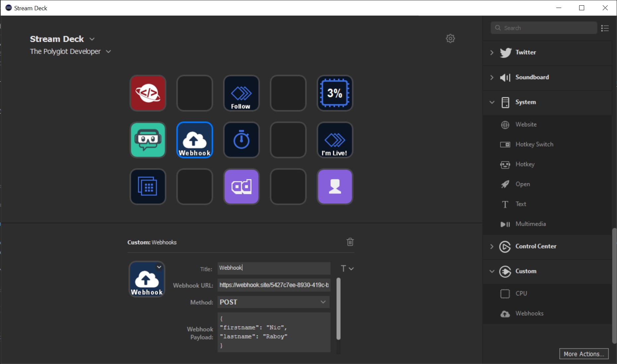
Task: Expand the Control Center category
Action: [x=492, y=246]
